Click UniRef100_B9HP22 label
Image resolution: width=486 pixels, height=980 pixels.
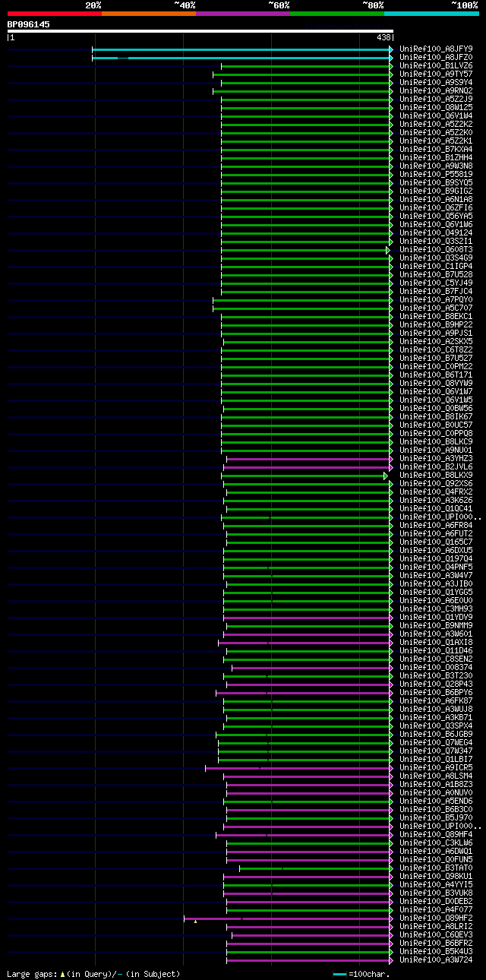(436, 325)
